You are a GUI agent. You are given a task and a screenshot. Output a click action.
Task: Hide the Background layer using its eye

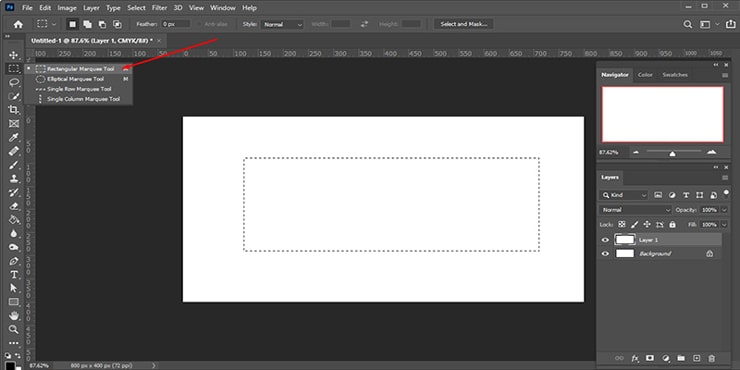point(605,254)
